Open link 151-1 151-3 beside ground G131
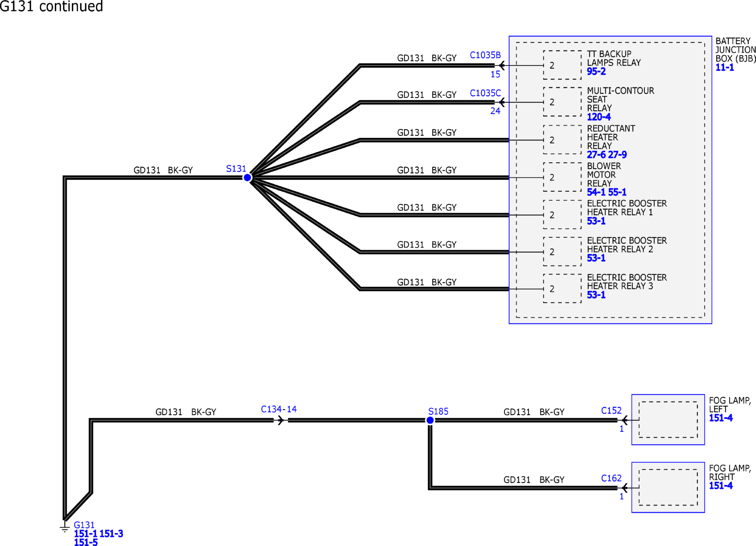 pos(98,534)
